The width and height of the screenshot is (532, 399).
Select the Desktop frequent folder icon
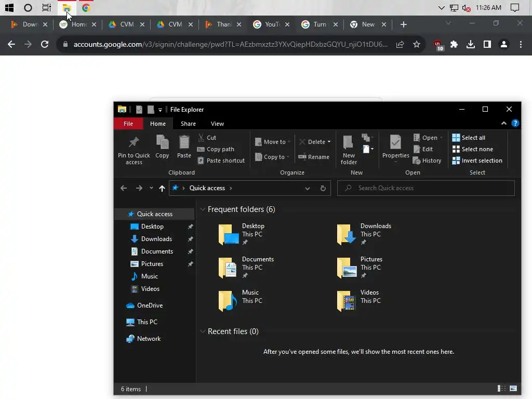tap(229, 234)
